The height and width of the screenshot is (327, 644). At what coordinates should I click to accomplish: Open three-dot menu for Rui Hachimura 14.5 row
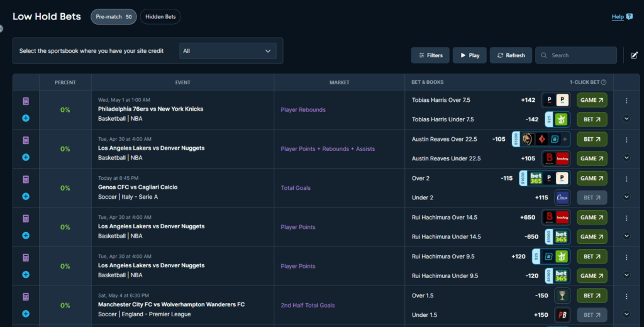[626, 218]
